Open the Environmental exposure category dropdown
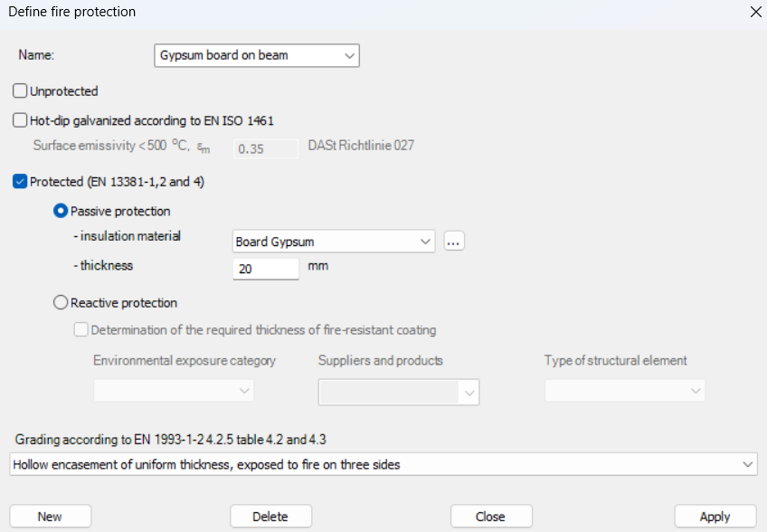Viewport: 767px width, 532px height. [x=174, y=391]
